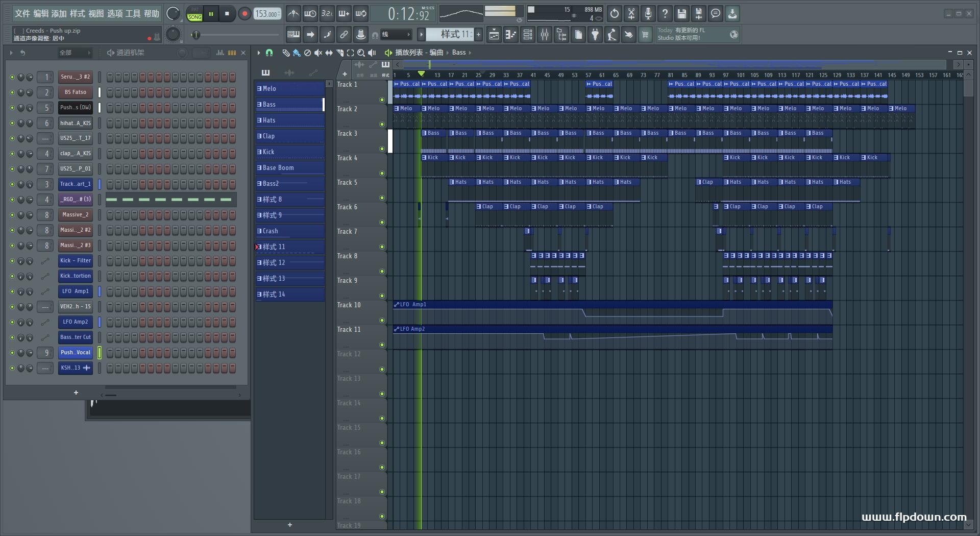
Task: Open the 文件 menu
Action: point(22,14)
